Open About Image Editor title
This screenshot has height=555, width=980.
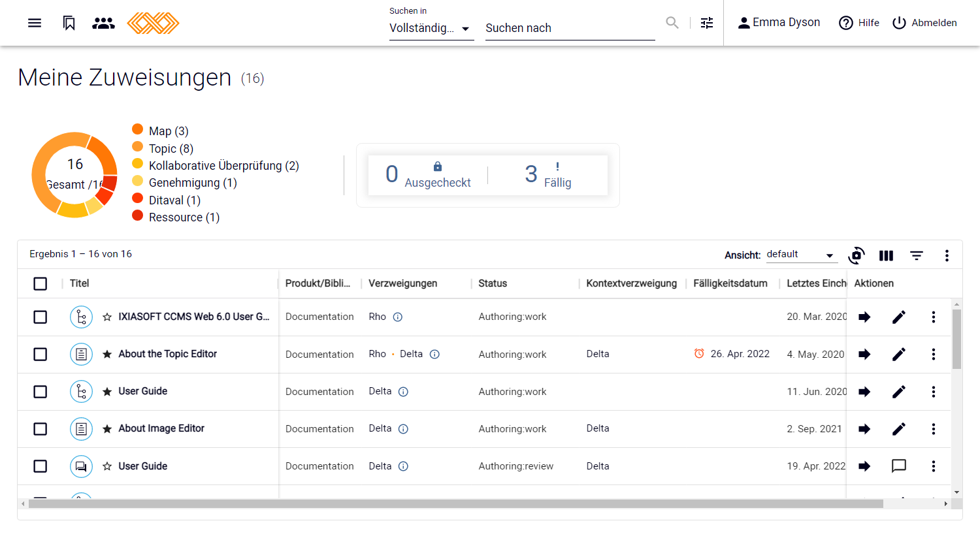pyautogui.click(x=161, y=428)
